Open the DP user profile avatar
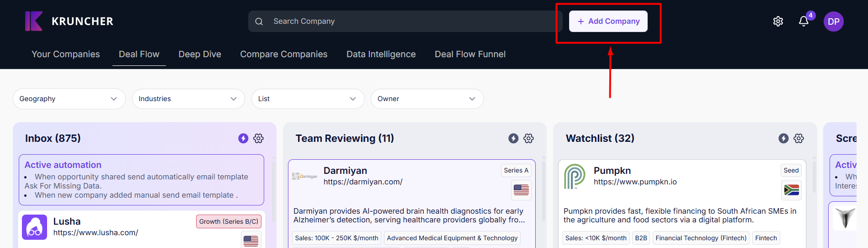The image size is (868, 248). click(833, 22)
